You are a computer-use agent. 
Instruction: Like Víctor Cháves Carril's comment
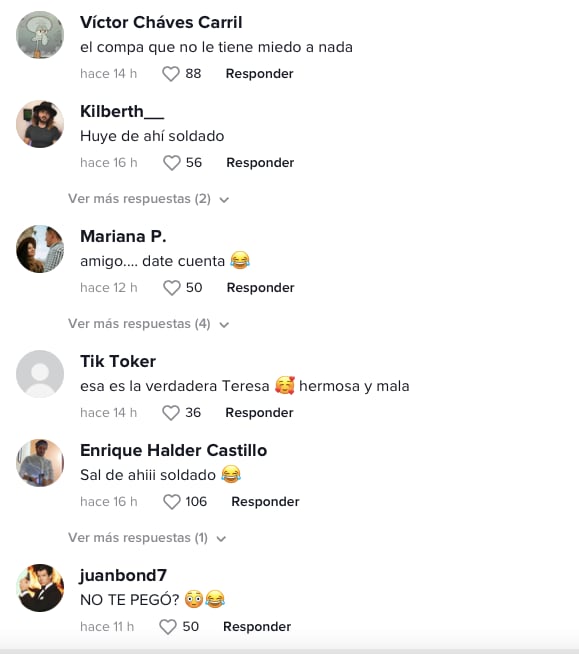click(171, 74)
